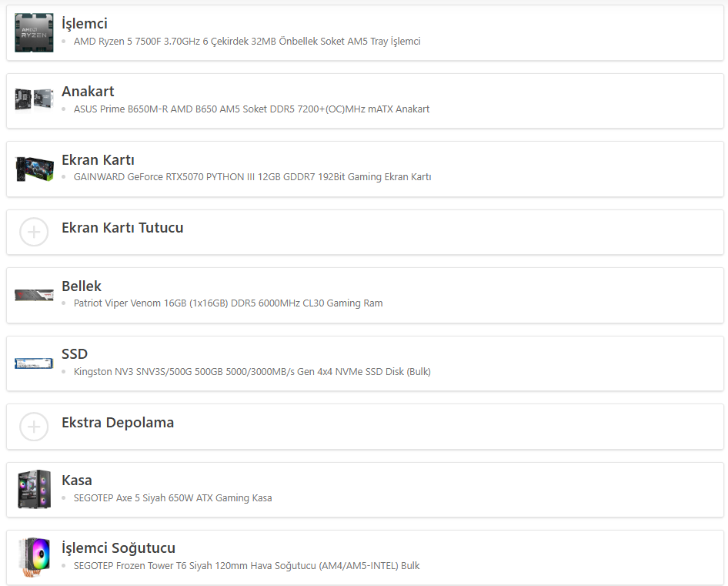Add an Ekran Kartı Tutucu via plus icon
Viewport: 728px width, 586px height.
pyautogui.click(x=34, y=232)
